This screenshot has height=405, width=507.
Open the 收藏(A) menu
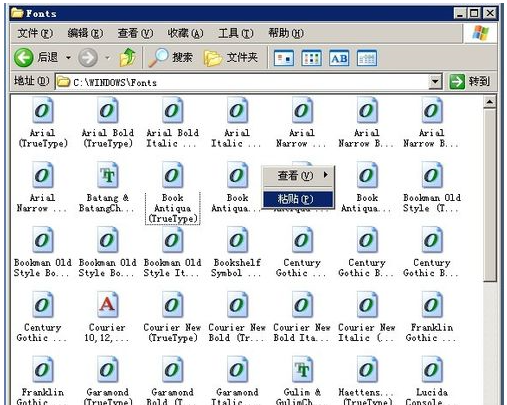185,33
